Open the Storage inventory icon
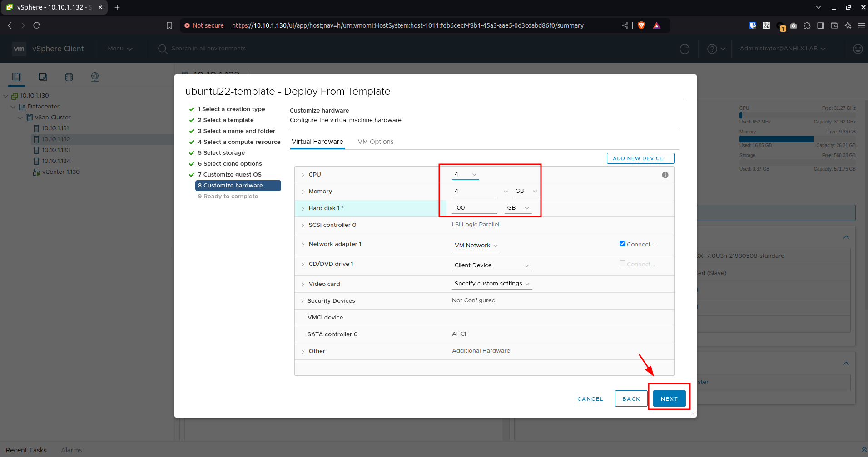Viewport: 868px width, 457px height. (x=69, y=77)
